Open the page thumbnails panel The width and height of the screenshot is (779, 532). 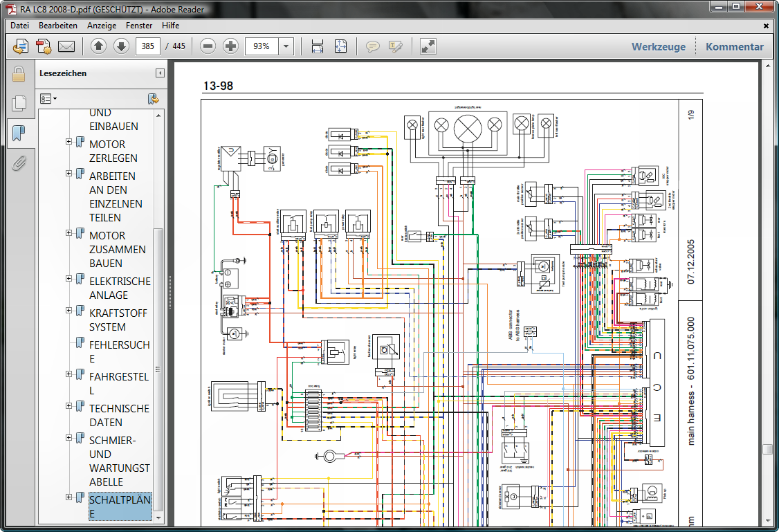(19, 103)
